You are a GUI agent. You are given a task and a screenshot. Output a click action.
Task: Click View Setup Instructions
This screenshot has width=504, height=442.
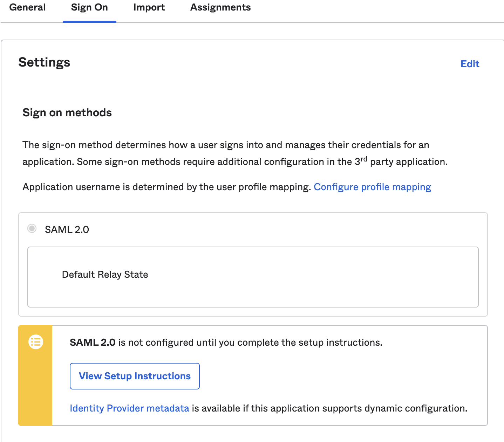tap(135, 376)
